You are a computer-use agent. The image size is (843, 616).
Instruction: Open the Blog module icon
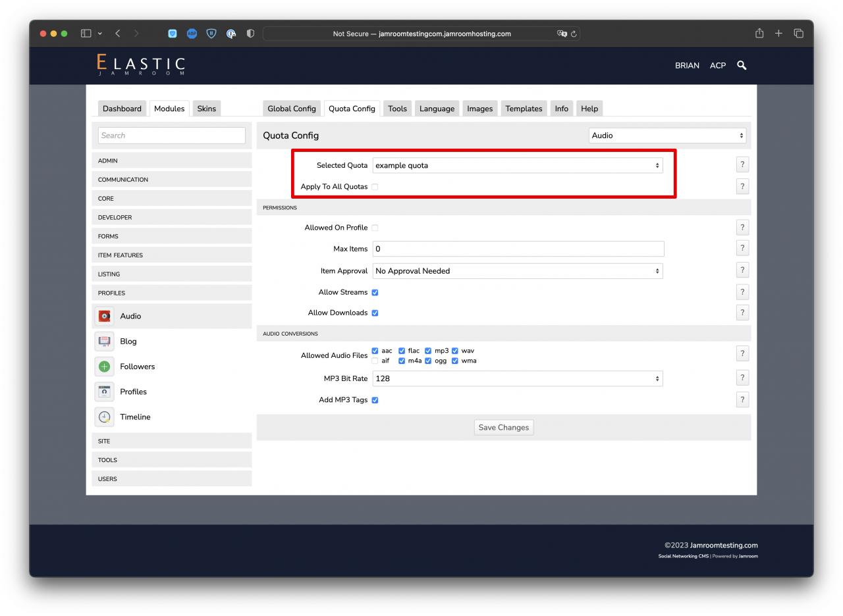coord(105,341)
